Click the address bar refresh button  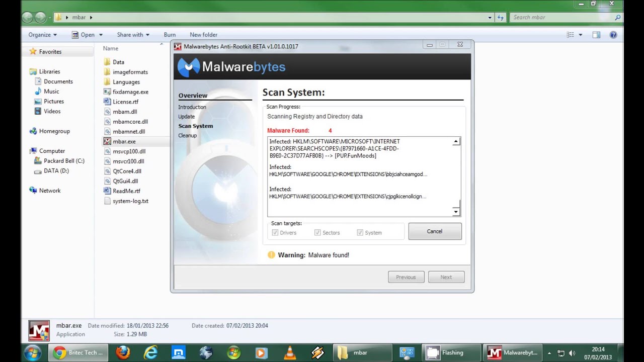point(501,17)
